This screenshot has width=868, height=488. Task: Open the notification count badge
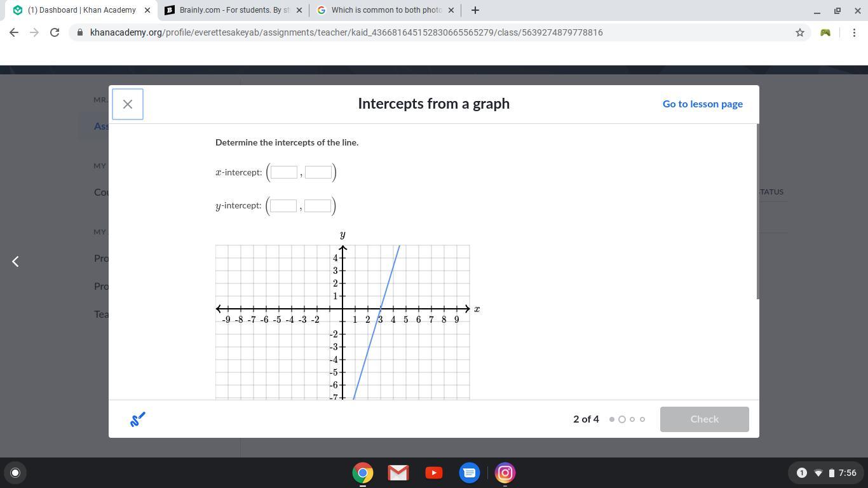801,473
